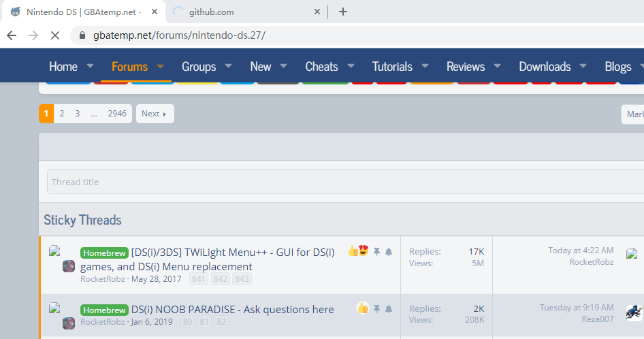Click sticky pin icon on NOOB PARADISE thread

tap(376, 308)
